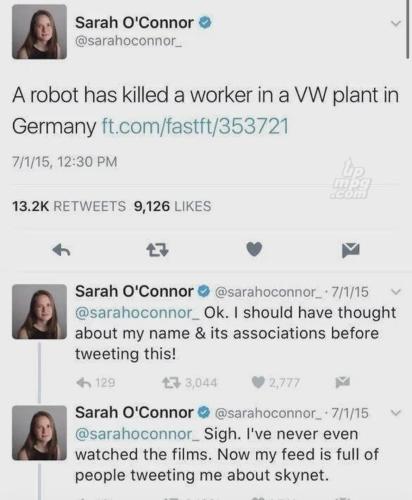Open the ft.com/fastft/353721 link
The width and height of the screenshot is (412, 500).
click(x=195, y=127)
